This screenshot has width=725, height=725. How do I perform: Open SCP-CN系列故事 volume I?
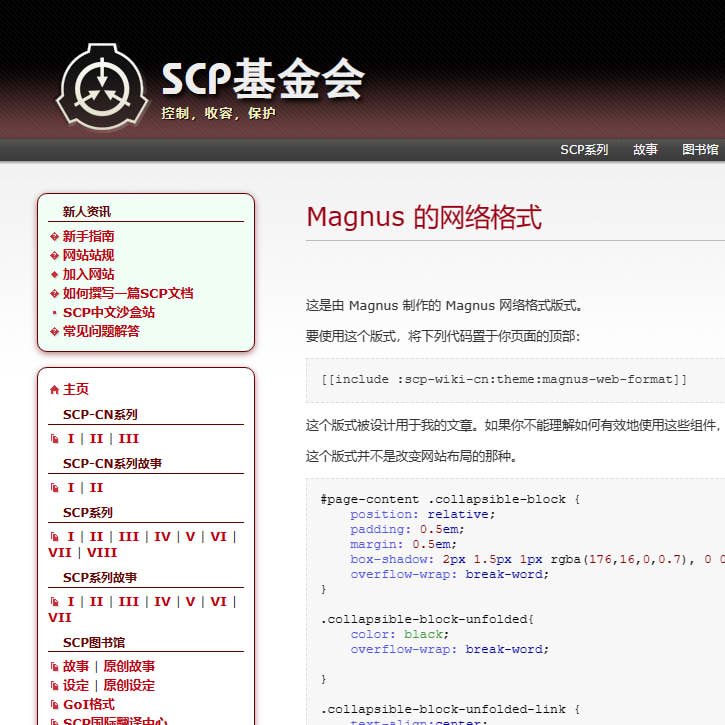[71, 487]
